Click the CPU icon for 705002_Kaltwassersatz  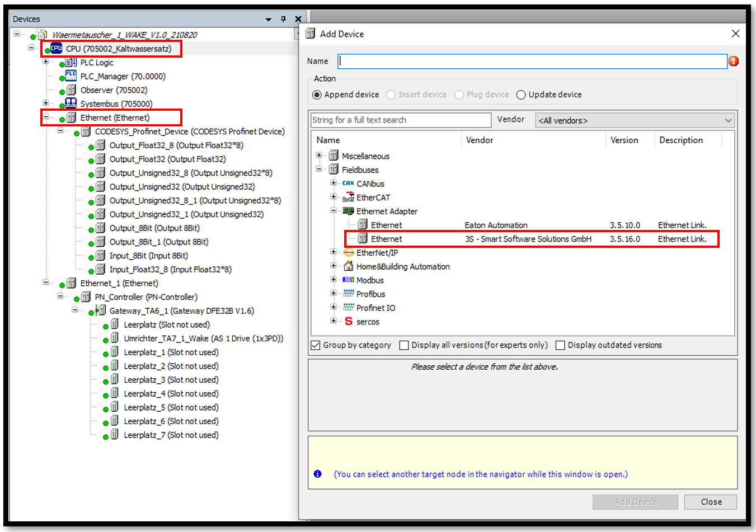(57, 49)
